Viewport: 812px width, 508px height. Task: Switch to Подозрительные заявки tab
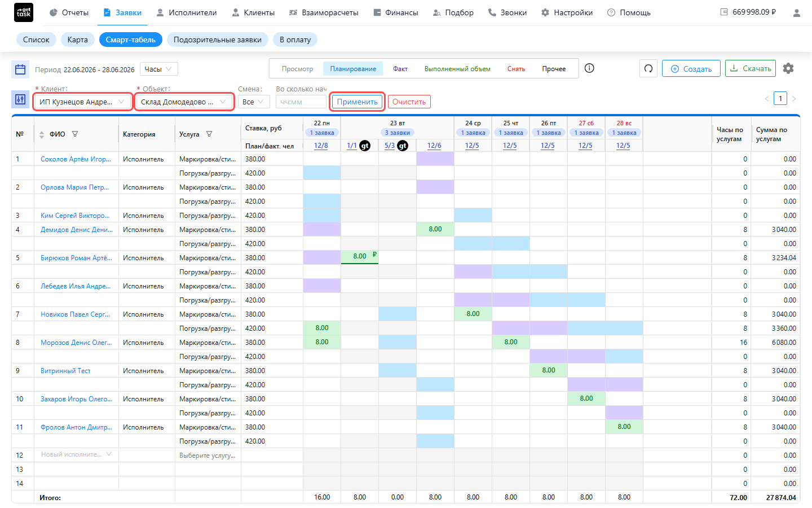pos(218,40)
